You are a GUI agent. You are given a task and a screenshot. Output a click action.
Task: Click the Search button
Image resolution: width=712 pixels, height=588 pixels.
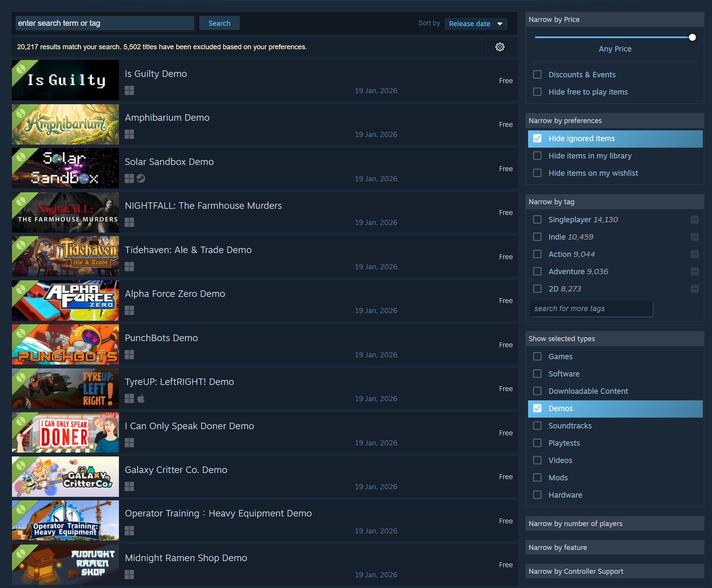coord(219,23)
